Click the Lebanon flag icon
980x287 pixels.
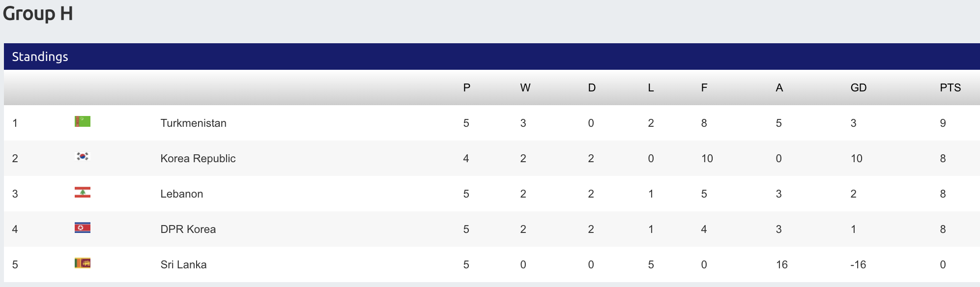click(x=83, y=192)
